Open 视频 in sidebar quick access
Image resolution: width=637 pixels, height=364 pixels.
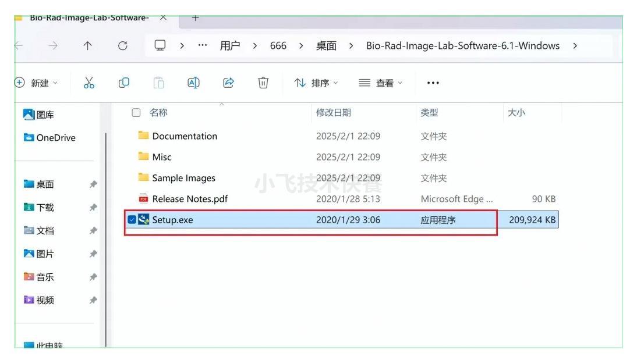coord(39,300)
